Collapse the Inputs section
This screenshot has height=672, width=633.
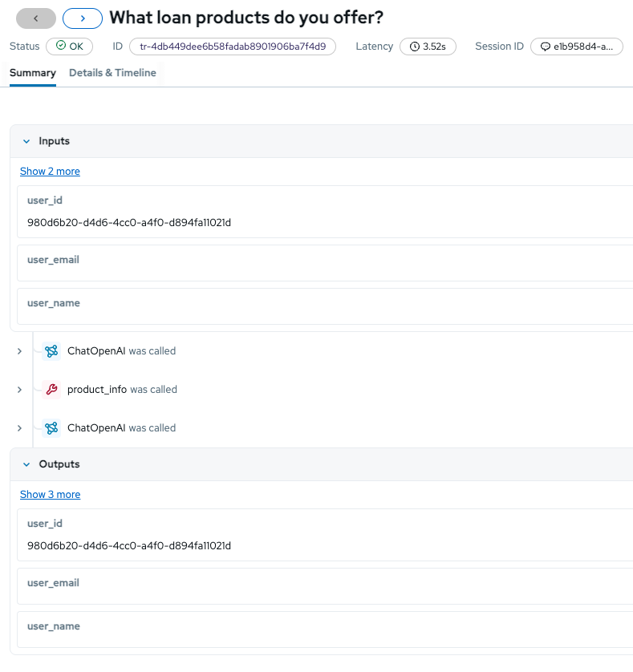point(26,141)
